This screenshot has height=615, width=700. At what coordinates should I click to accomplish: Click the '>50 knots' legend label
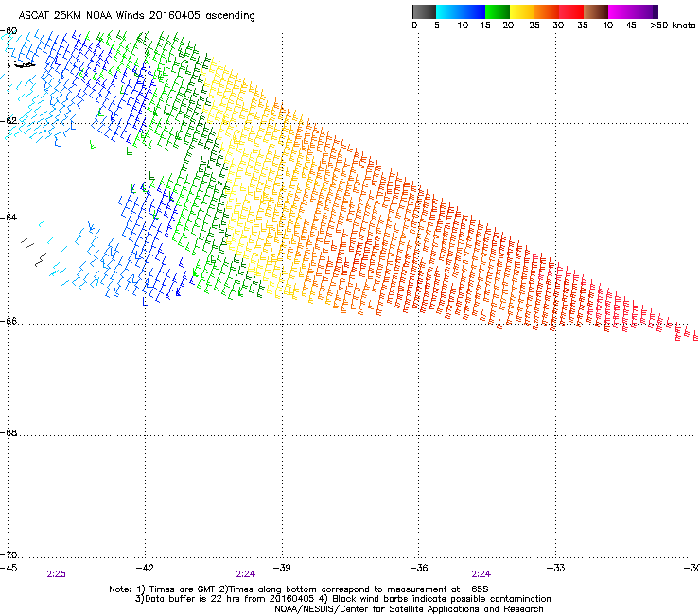tap(673, 26)
